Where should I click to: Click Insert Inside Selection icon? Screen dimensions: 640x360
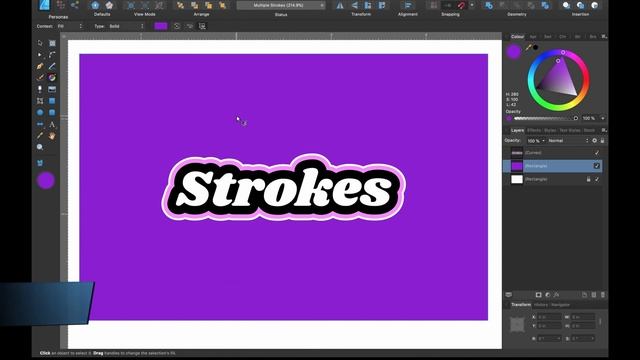point(595,5)
